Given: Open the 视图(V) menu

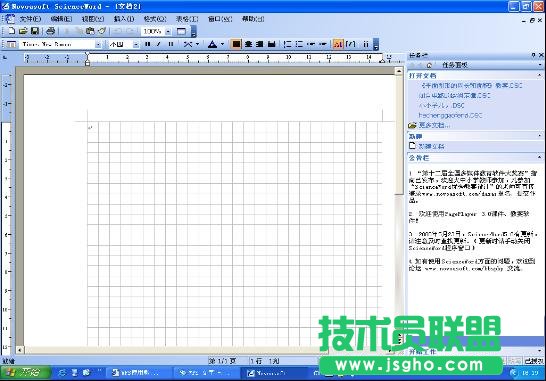Looking at the screenshot, I should [x=93, y=19].
